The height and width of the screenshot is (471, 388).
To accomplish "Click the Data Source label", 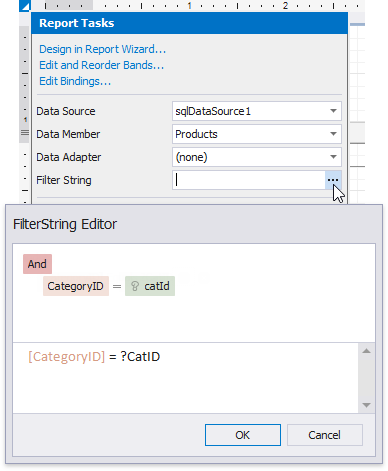I will click(66, 111).
